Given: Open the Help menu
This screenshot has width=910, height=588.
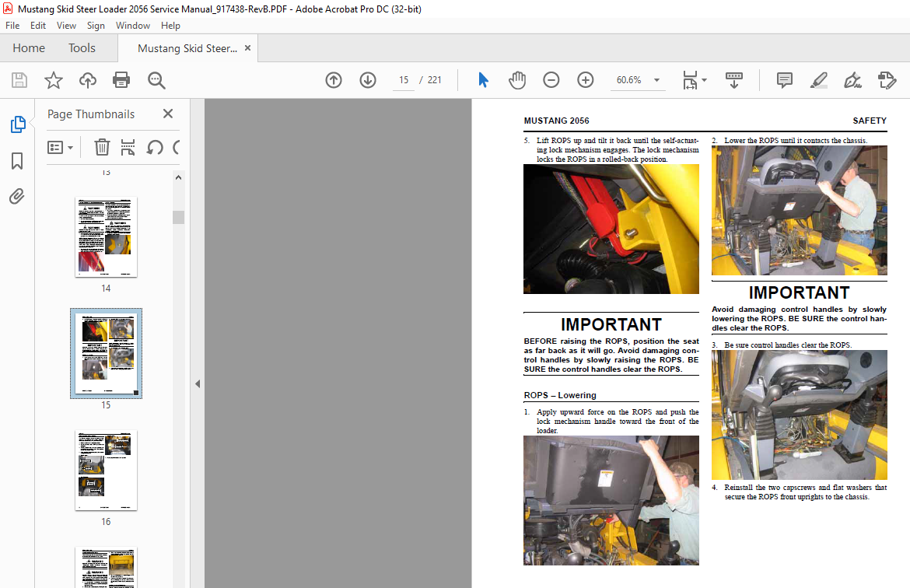Looking at the screenshot, I should coord(170,26).
